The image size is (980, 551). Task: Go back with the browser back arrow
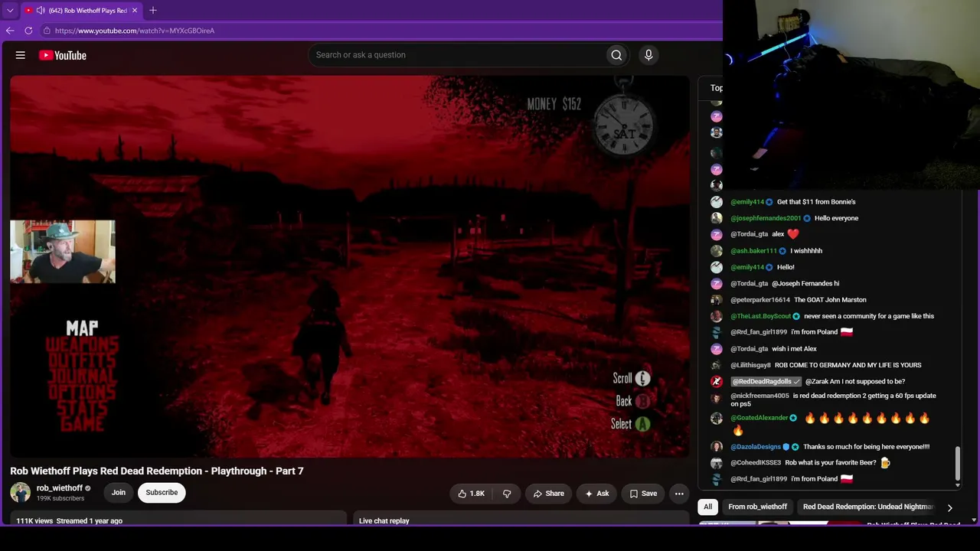[10, 31]
